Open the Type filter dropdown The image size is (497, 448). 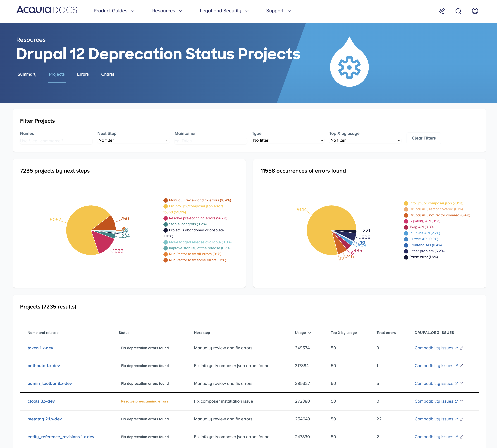(288, 140)
